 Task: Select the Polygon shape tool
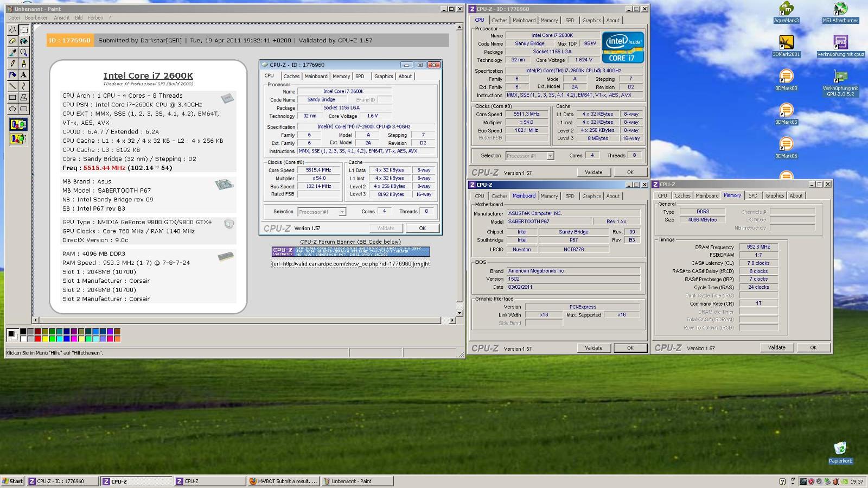pos(24,98)
